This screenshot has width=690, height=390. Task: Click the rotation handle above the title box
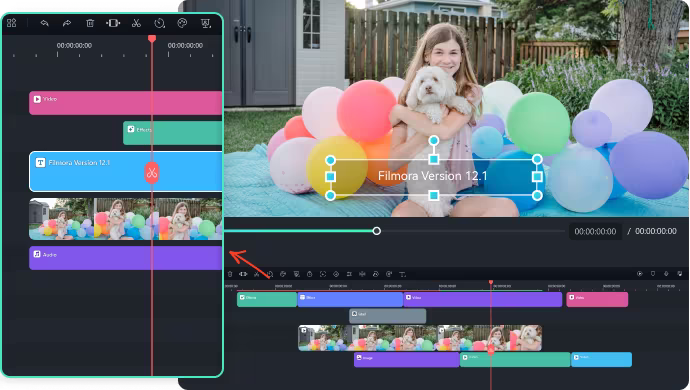click(433, 140)
